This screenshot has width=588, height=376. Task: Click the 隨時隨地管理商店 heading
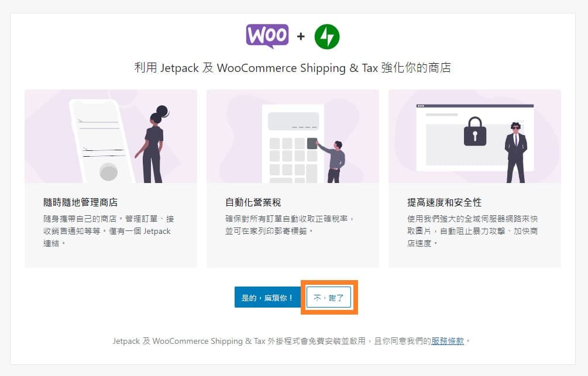pyautogui.click(x=81, y=202)
